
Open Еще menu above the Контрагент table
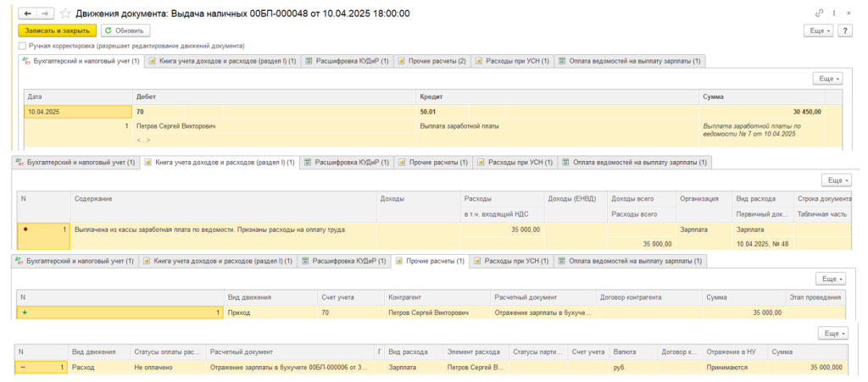coord(832,280)
